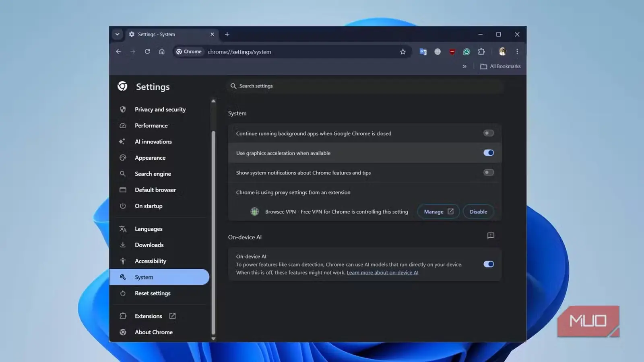Go to the home page icon

pyautogui.click(x=162, y=51)
